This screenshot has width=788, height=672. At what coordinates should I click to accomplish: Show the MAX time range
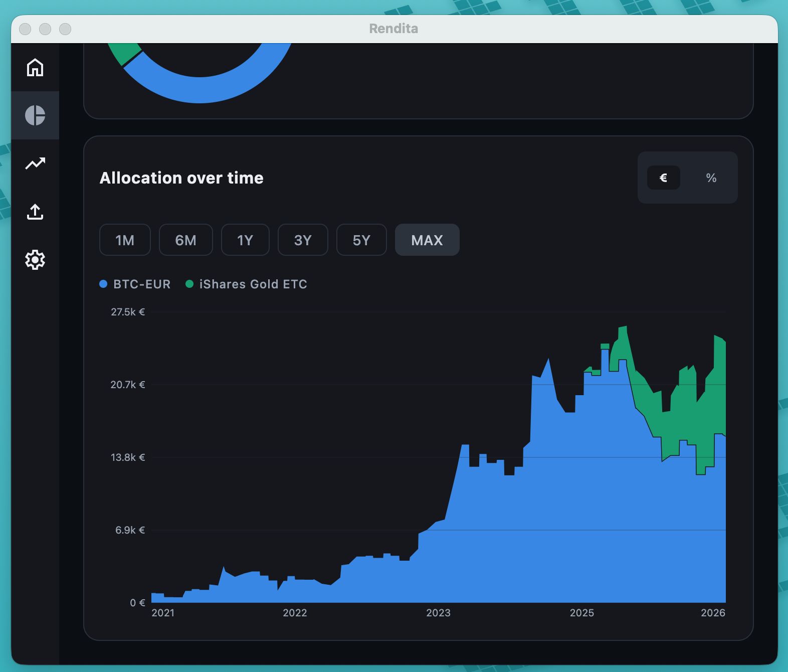(427, 240)
